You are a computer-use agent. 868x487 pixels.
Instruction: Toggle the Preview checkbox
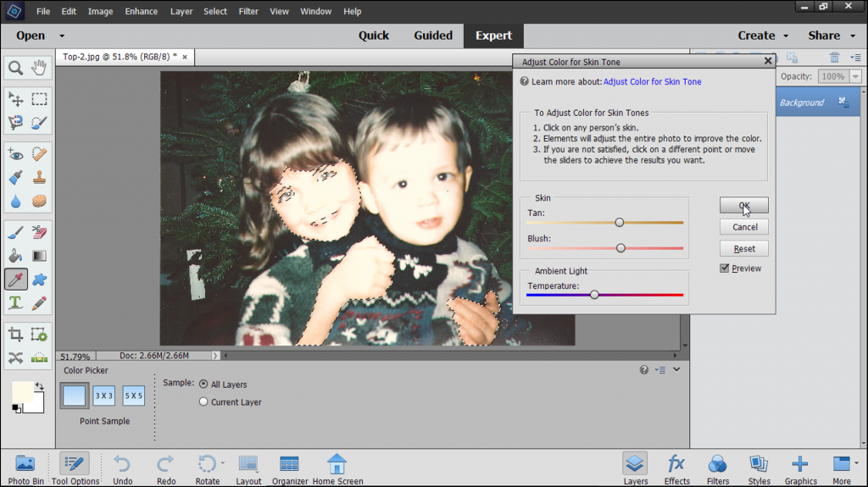tap(725, 268)
